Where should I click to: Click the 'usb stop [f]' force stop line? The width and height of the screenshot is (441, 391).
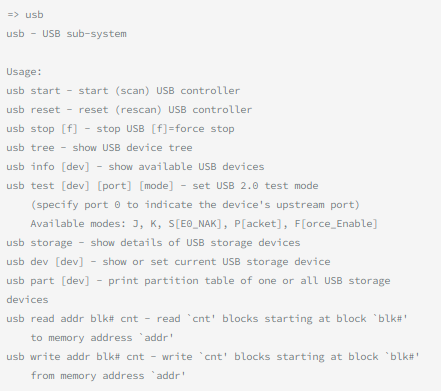(x=120, y=129)
